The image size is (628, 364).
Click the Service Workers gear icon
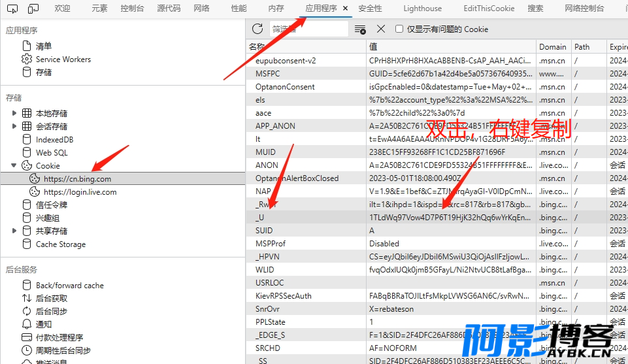[x=26, y=59]
